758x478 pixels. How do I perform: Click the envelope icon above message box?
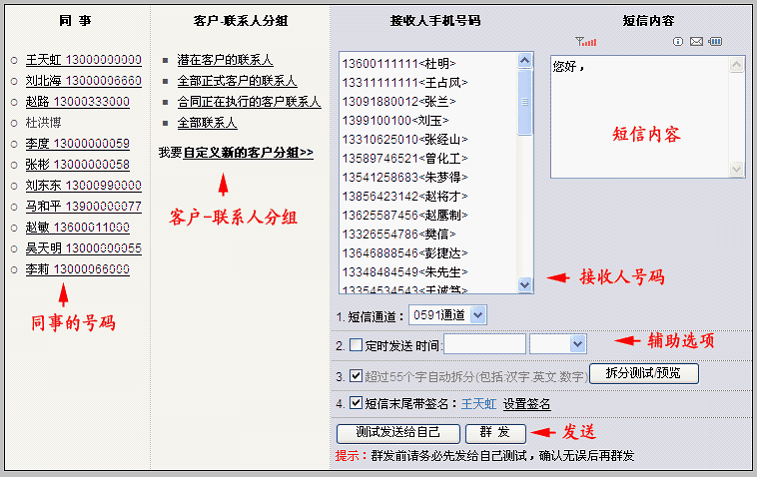(696, 41)
